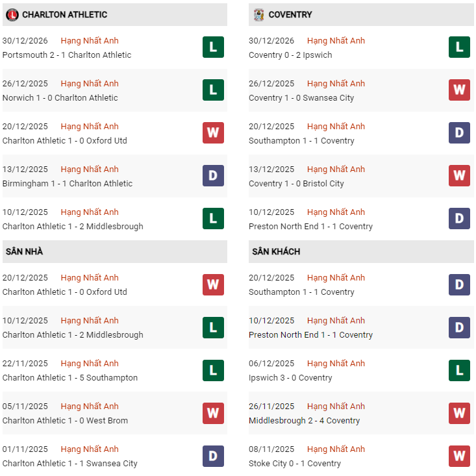Viewport: 476px width, 476px height.
Task: Click the 26/11/2025 date of Middlesbrough match
Action: click(x=271, y=406)
